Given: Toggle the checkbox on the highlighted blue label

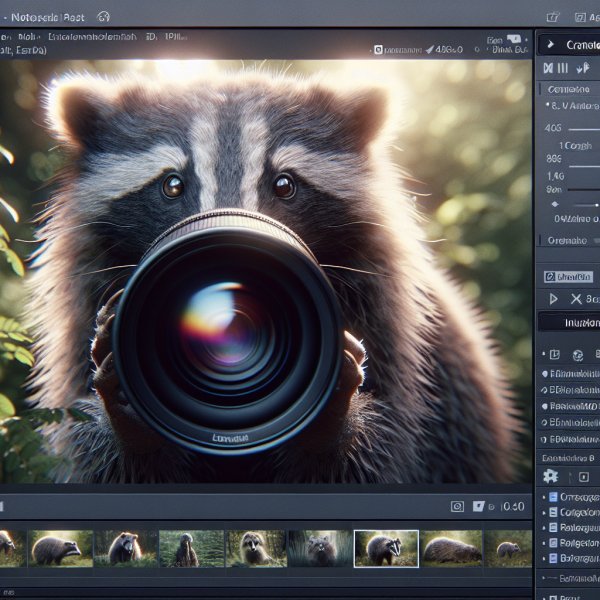Looking at the screenshot, I should [548, 276].
